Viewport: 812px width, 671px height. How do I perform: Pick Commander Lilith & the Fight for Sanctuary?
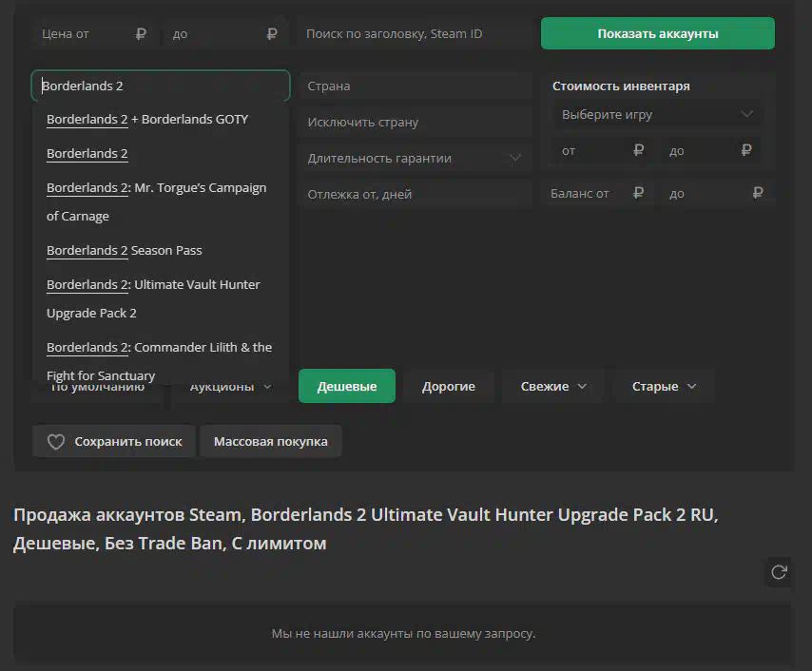[159, 361]
